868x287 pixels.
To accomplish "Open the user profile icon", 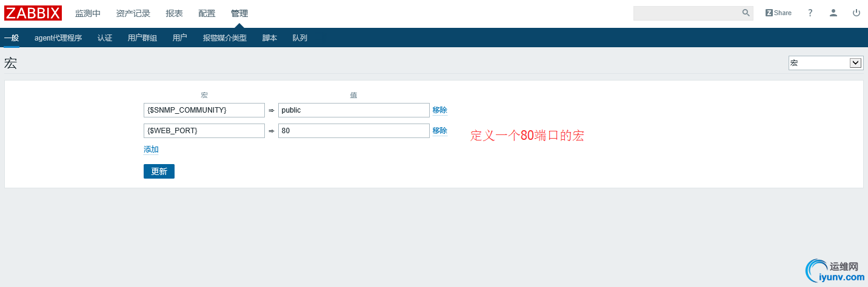I will [x=833, y=13].
